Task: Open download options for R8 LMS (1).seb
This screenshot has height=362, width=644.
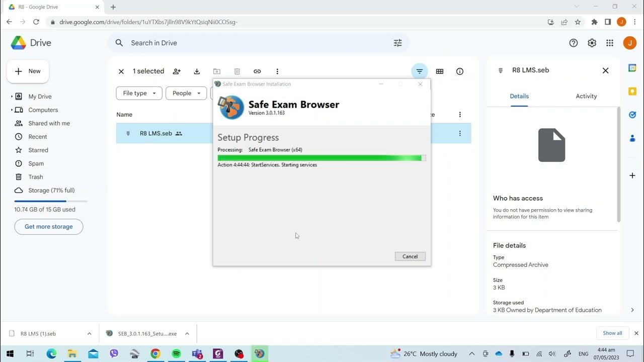Action: click(89, 333)
